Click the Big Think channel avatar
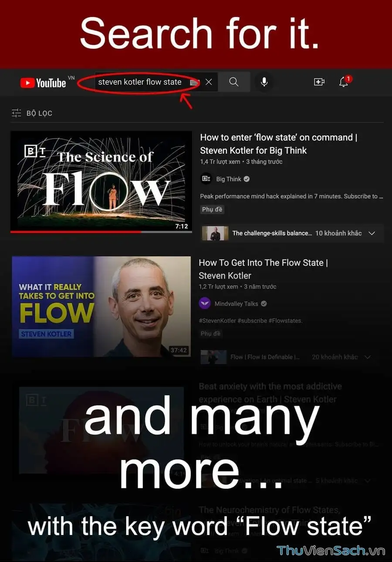The height and width of the screenshot is (562, 392). [206, 179]
